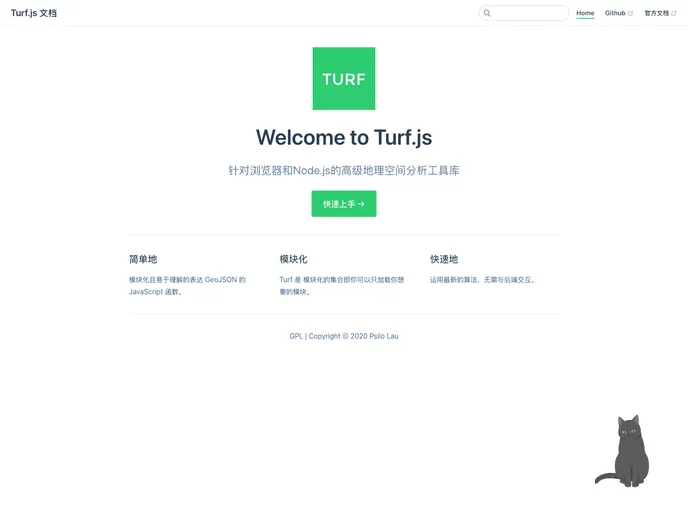Click the 模块化 feature heading
688x512 pixels.
pyautogui.click(x=294, y=259)
